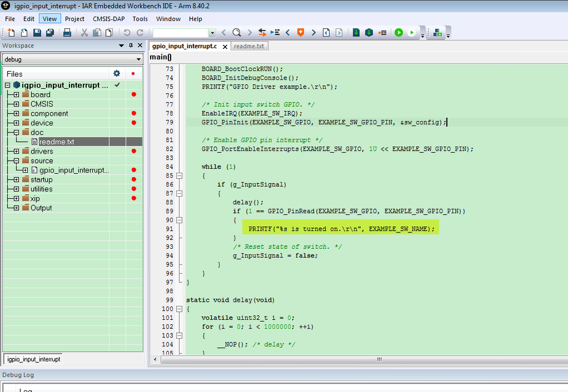Image resolution: width=568 pixels, height=392 pixels.
Task: Paste from the clipboard
Action: pyautogui.click(x=108, y=32)
